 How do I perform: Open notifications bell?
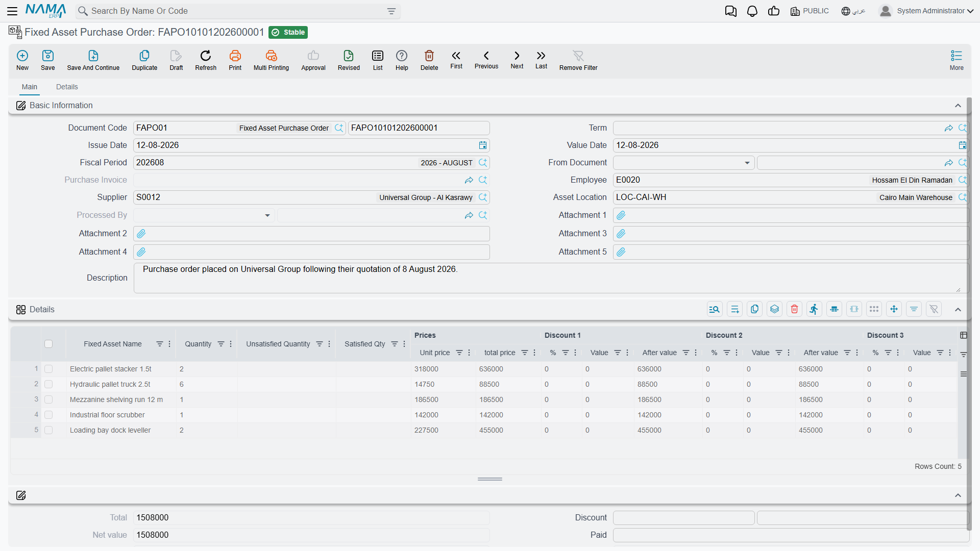tap(752, 11)
